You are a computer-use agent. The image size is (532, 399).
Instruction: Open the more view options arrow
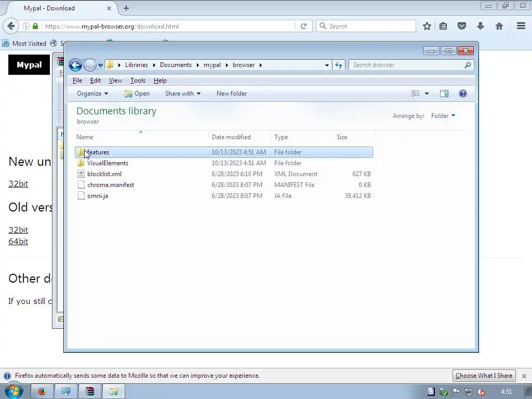point(427,94)
